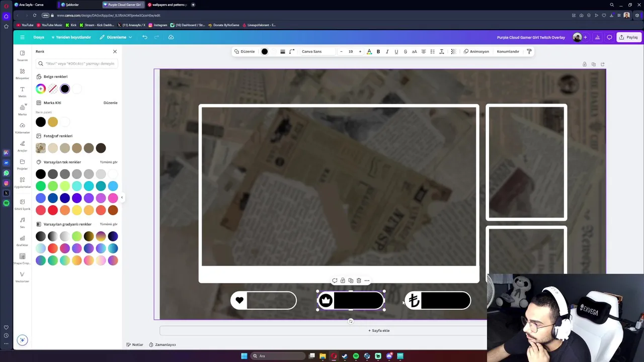Toggle italic text formatting

[387, 51]
